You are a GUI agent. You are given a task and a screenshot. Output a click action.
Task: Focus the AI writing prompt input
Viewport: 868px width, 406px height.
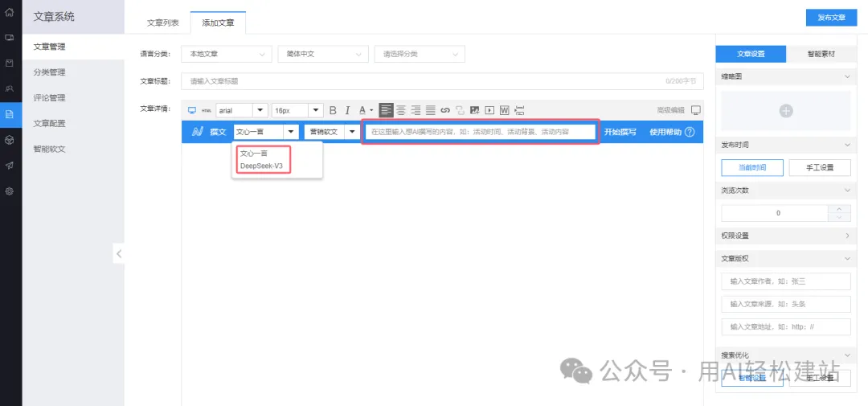(x=481, y=133)
